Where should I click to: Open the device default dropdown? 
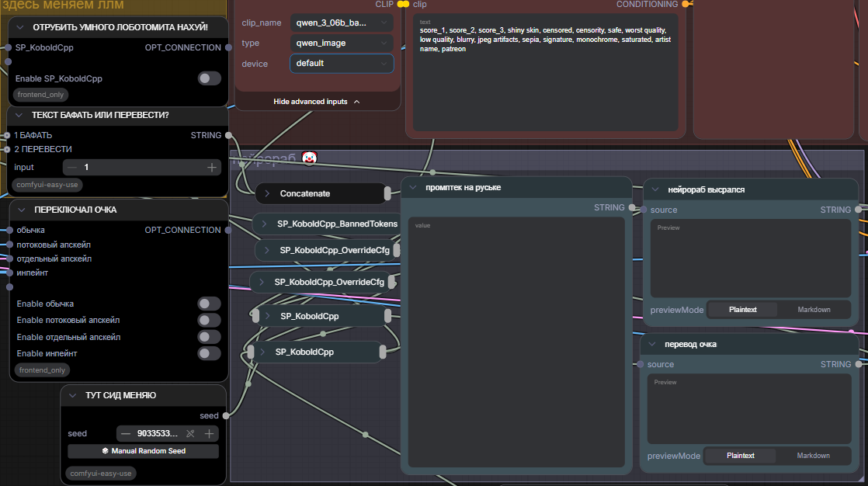(x=342, y=63)
